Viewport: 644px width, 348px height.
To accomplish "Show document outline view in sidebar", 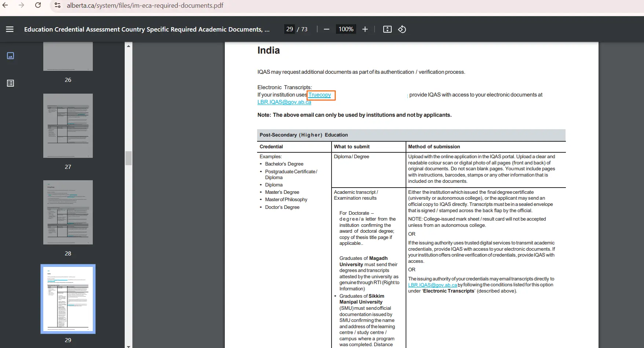I will pos(11,83).
